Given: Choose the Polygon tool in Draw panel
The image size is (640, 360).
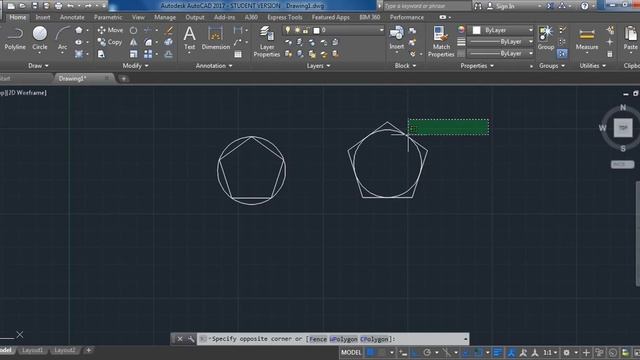Looking at the screenshot, I should (79, 30).
